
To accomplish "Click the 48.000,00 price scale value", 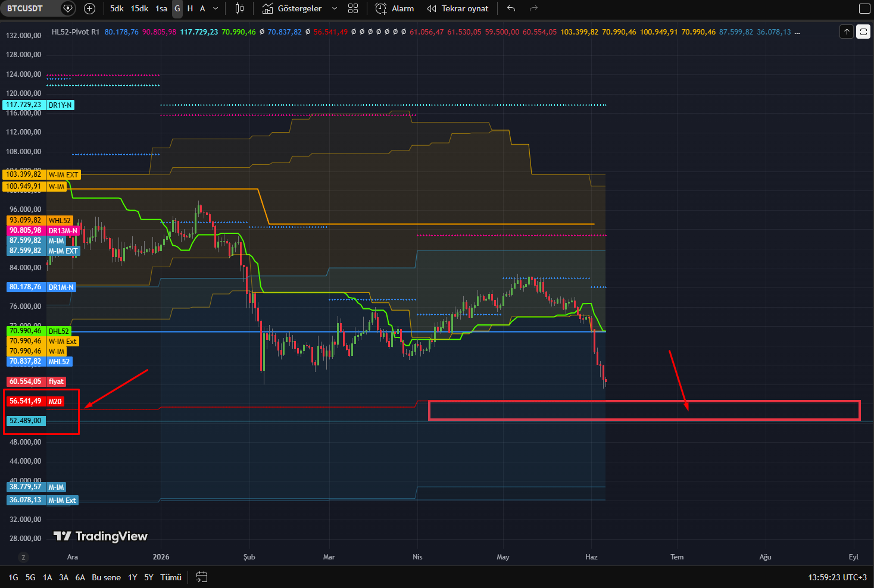I will pos(26,442).
